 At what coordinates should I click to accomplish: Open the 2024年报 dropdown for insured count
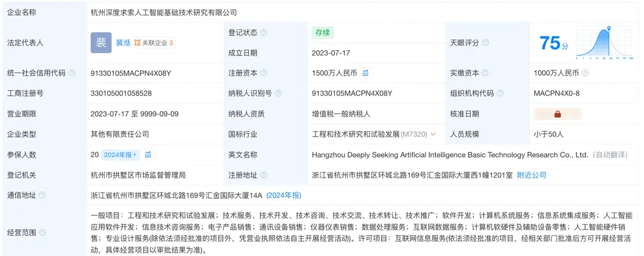(x=121, y=155)
